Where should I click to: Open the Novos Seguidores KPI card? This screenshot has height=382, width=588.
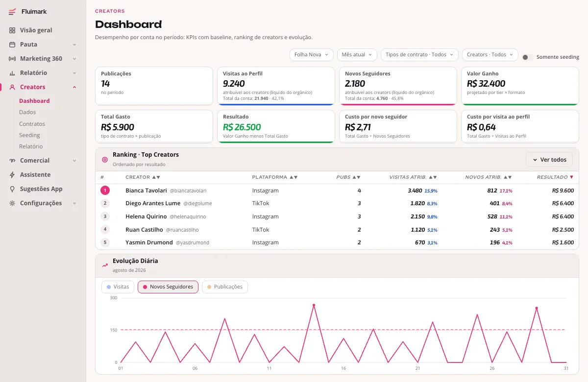tap(398, 86)
